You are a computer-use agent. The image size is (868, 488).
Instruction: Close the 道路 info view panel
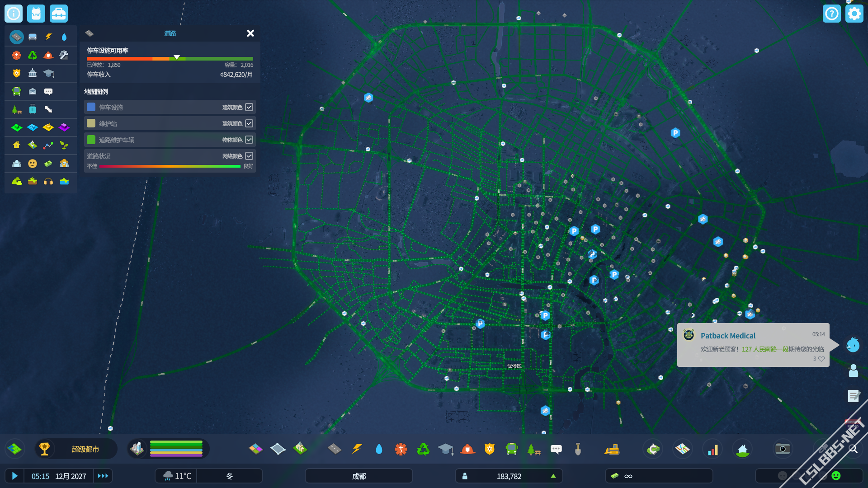click(x=250, y=33)
